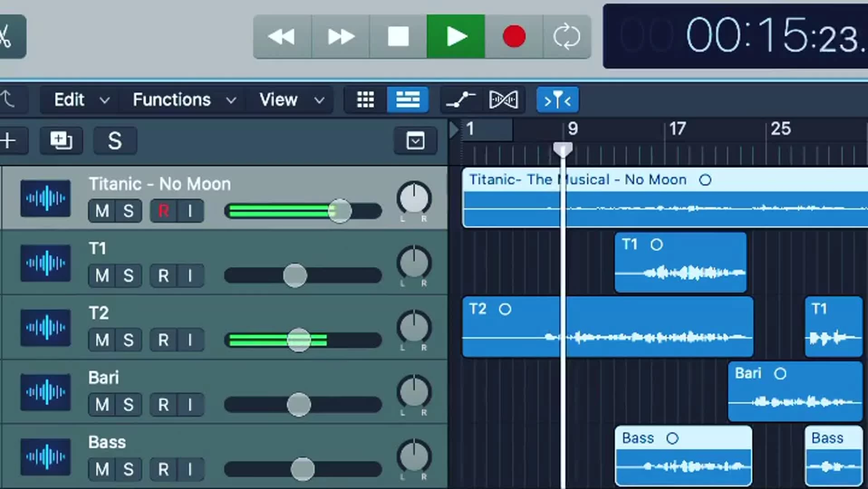Screen dimensions: 868x489
Task: Click the back-up arrow icon
Action: [9, 100]
